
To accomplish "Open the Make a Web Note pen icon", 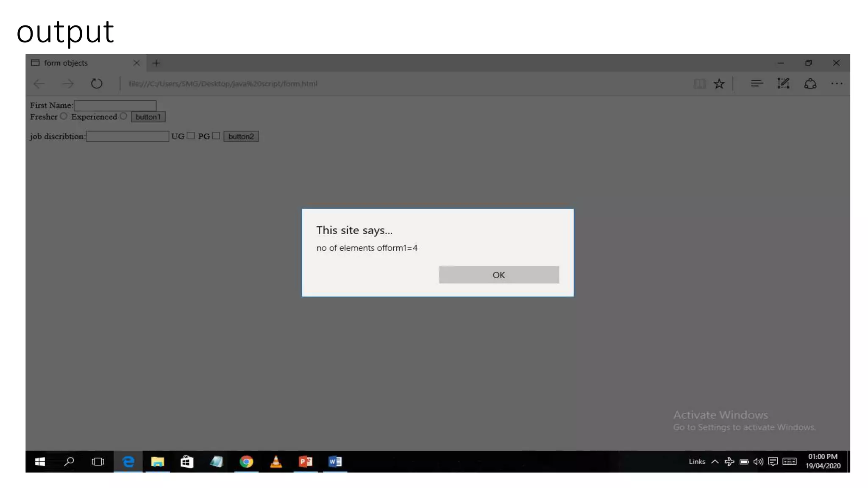I will click(x=783, y=83).
